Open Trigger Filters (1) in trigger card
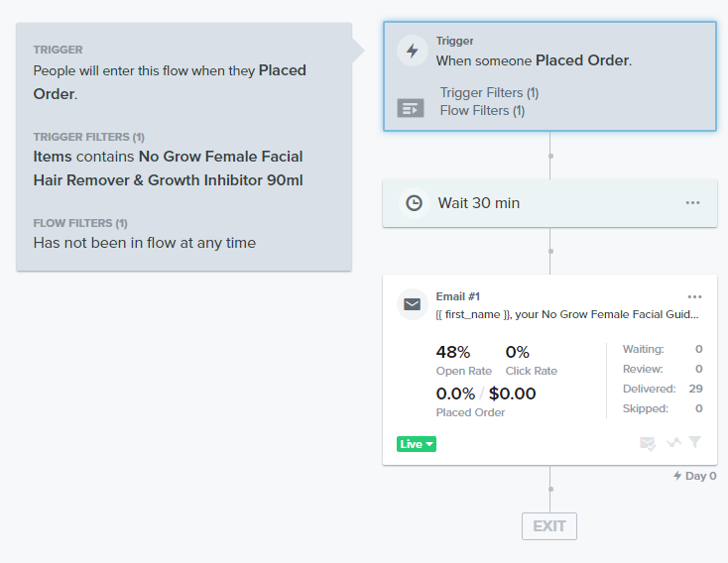 tap(489, 93)
